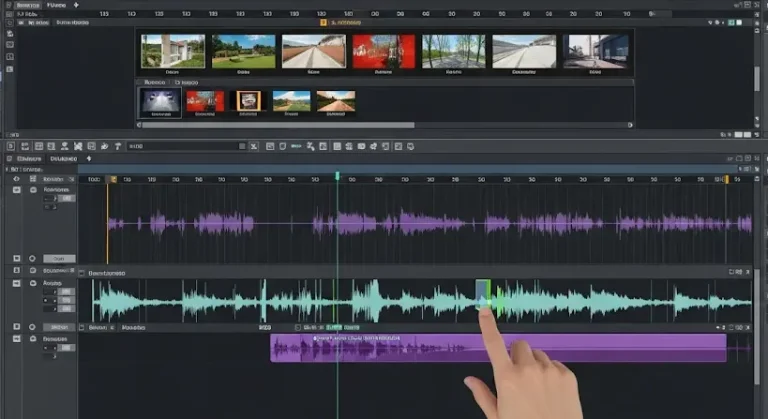Click the grey button beside the bottom track's arrow field

[x=67, y=348]
